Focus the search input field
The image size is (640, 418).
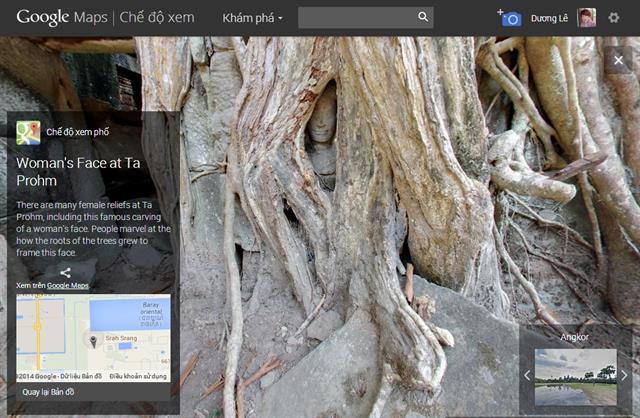click(x=357, y=17)
